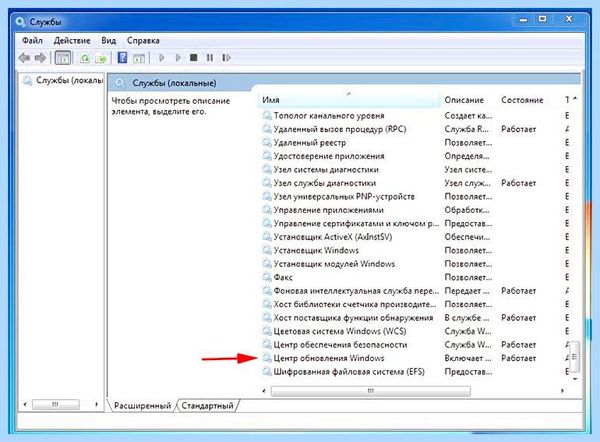Maximize the Службы window
Image resolution: width=600 pixels, height=442 pixels.
[x=542, y=19]
